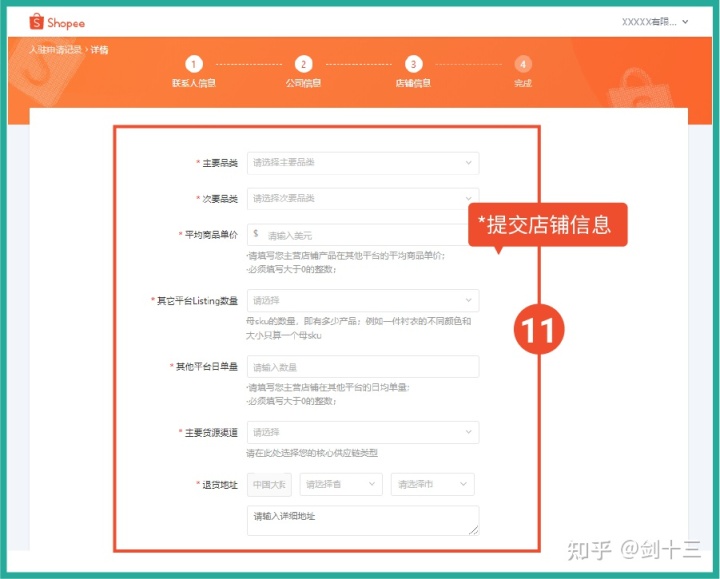Click the Shopee logo
This screenshot has width=720, height=579.
tap(57, 22)
